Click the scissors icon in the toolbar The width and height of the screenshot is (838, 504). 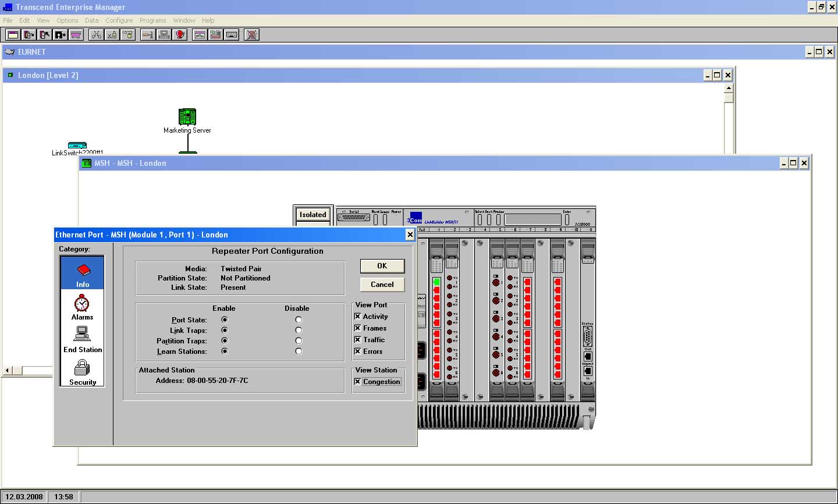click(96, 35)
